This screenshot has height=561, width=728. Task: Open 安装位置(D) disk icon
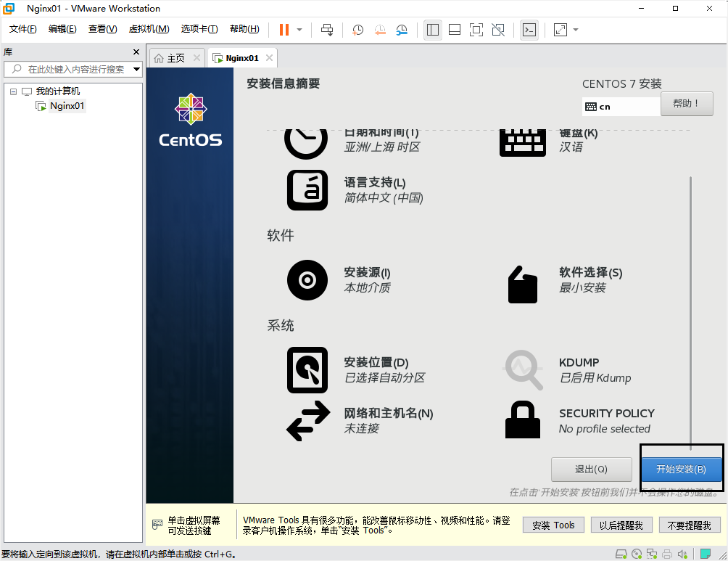coord(307,370)
